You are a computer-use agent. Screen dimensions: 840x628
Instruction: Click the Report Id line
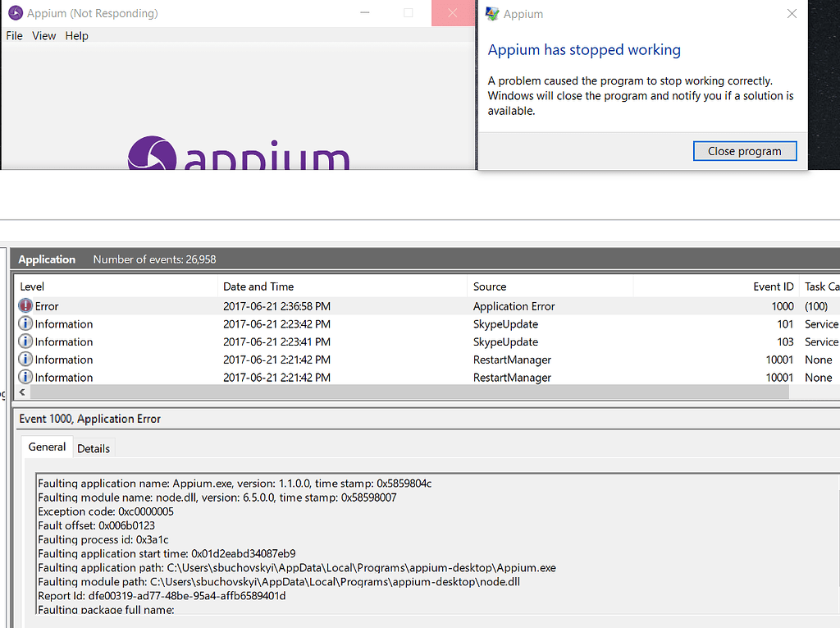point(162,595)
